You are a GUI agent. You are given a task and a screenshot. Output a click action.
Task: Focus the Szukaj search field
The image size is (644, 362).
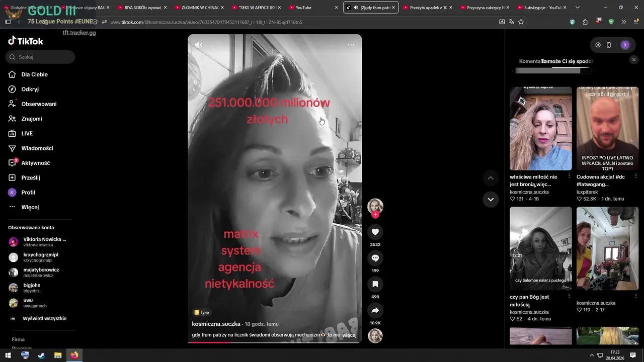coord(41,57)
